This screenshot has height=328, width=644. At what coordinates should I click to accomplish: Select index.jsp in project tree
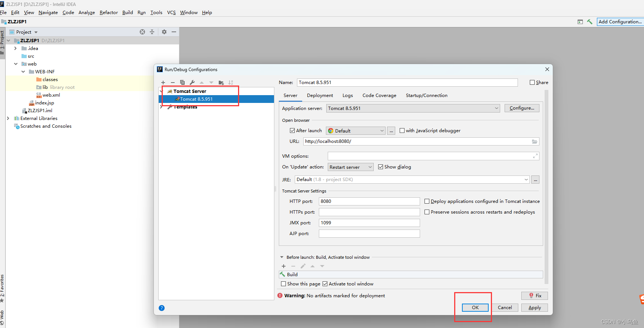click(x=44, y=103)
